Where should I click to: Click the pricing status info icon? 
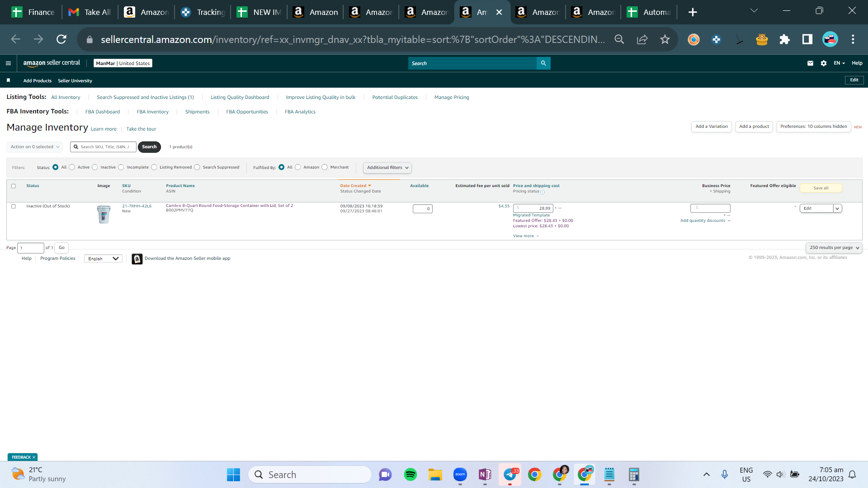click(542, 192)
